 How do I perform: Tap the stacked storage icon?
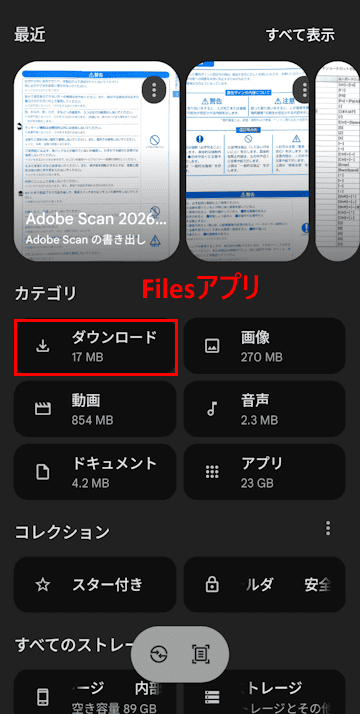pyautogui.click(x=213, y=697)
